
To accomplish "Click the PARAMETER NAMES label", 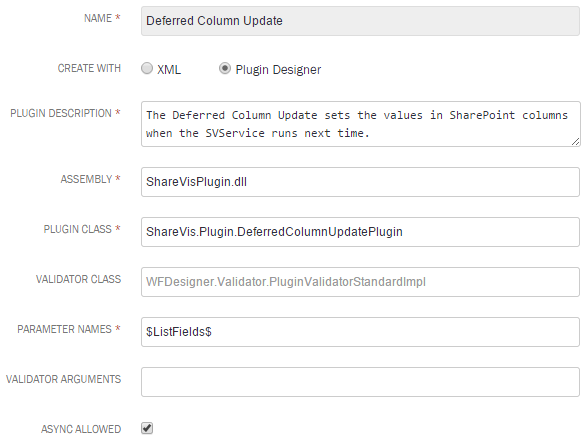I will click(65, 329).
